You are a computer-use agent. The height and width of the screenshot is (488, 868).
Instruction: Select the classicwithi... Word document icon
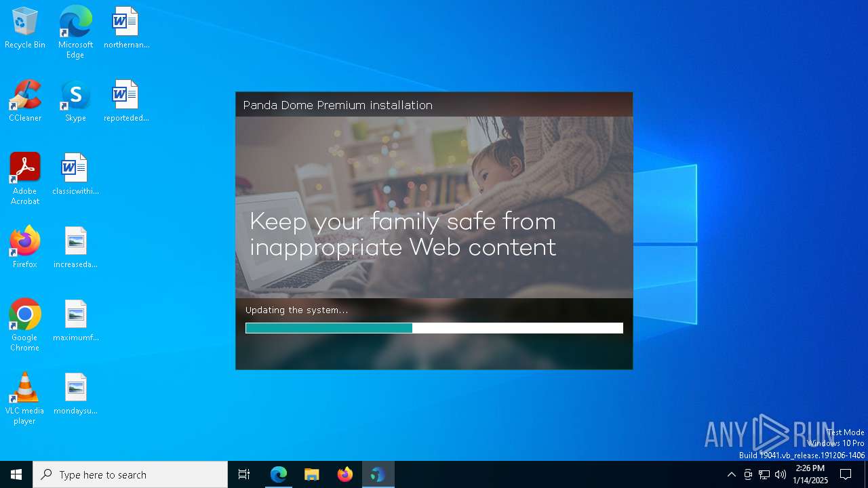pyautogui.click(x=75, y=175)
